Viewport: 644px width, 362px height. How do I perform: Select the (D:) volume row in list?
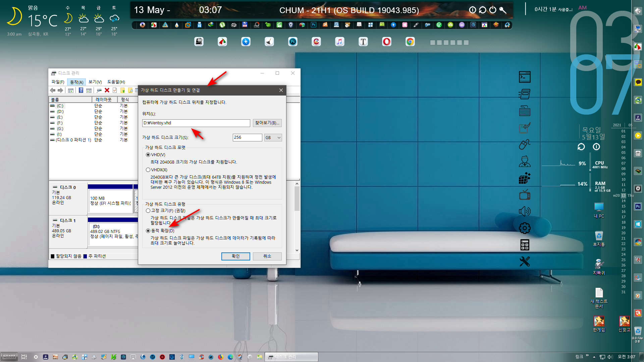(x=93, y=111)
